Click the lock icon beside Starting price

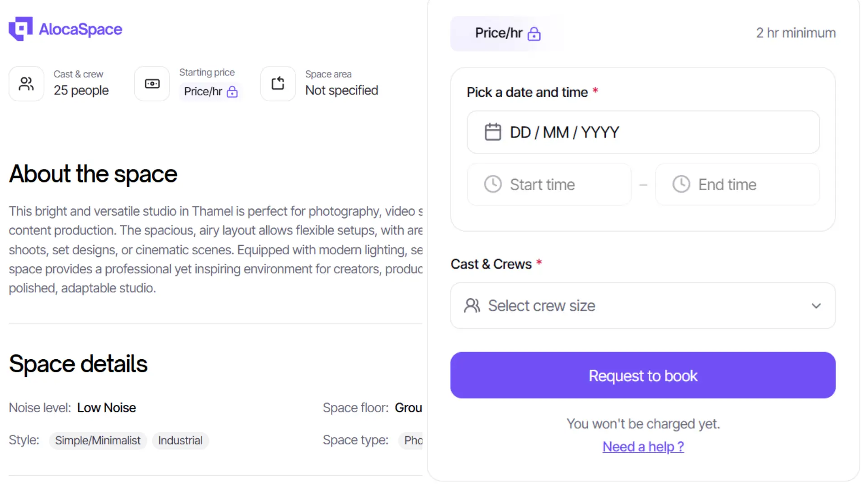(232, 92)
